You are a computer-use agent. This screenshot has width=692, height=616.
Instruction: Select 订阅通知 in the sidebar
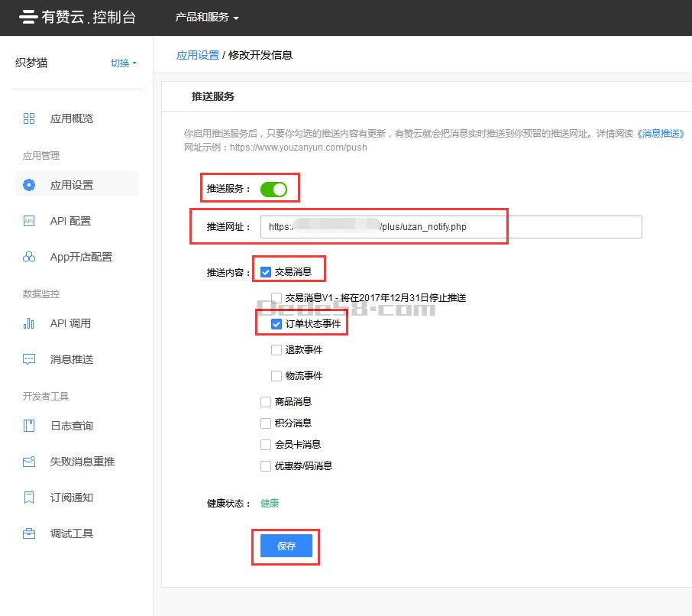71,498
